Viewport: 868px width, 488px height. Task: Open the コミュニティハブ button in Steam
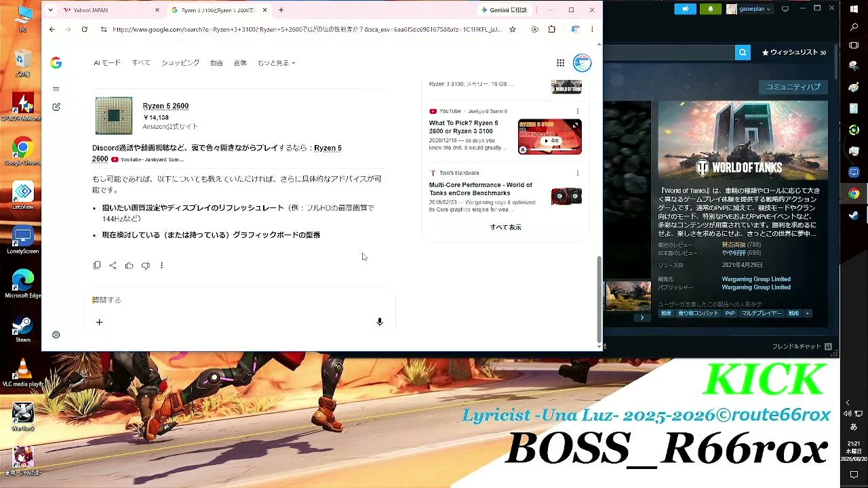pos(793,87)
